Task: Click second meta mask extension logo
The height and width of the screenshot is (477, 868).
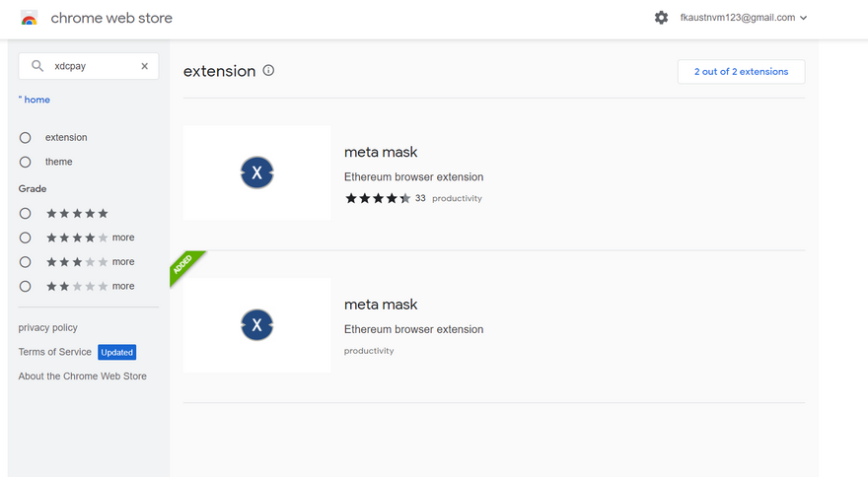Action: pyautogui.click(x=256, y=324)
